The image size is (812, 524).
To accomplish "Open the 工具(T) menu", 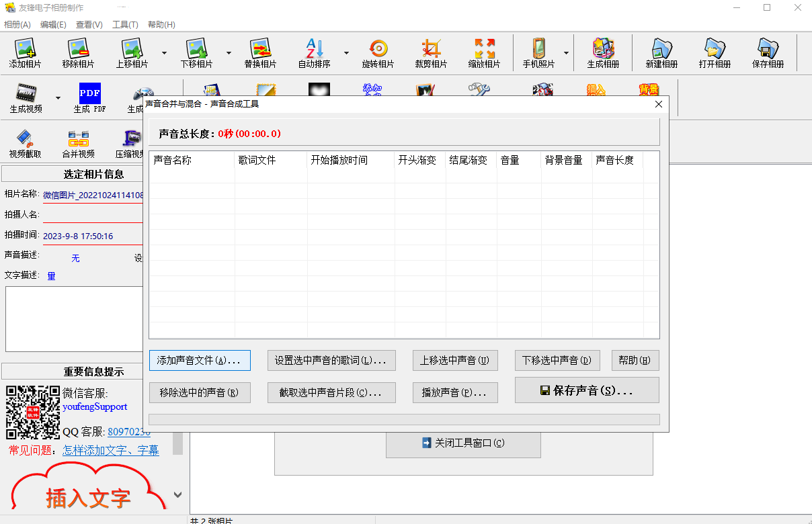I will [x=125, y=24].
